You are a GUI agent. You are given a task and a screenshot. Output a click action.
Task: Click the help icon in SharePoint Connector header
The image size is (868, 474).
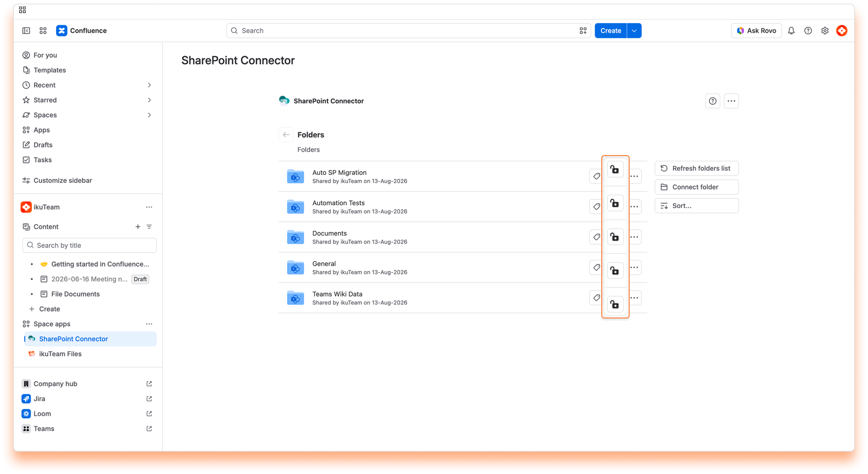(712, 101)
